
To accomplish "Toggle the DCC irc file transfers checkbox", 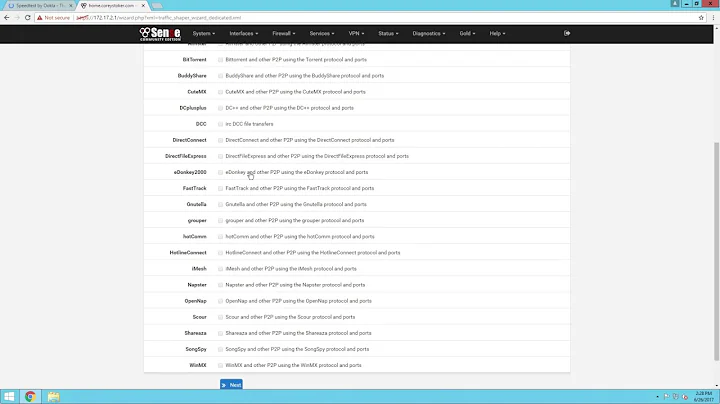I will point(220,124).
